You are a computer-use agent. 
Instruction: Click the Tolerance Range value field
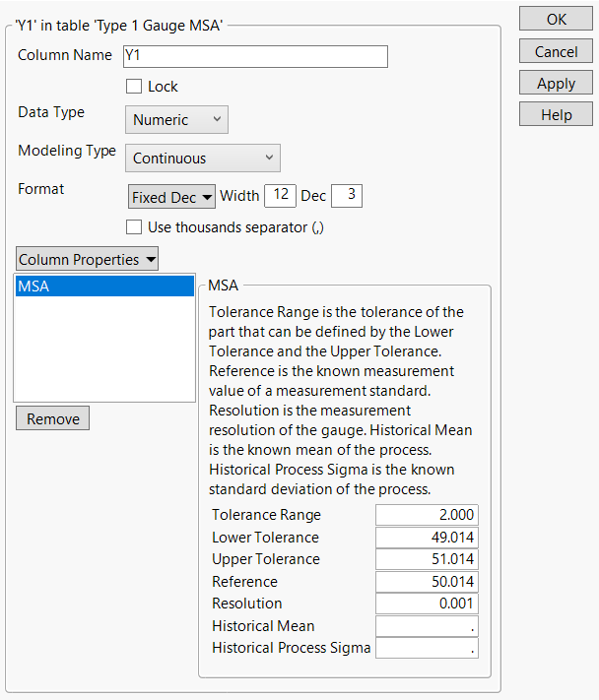coord(427,514)
